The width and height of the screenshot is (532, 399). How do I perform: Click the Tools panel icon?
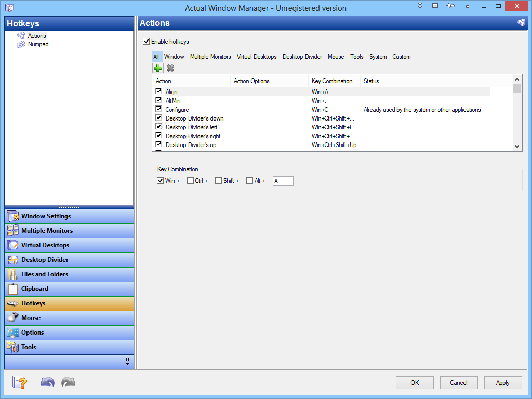(x=13, y=347)
